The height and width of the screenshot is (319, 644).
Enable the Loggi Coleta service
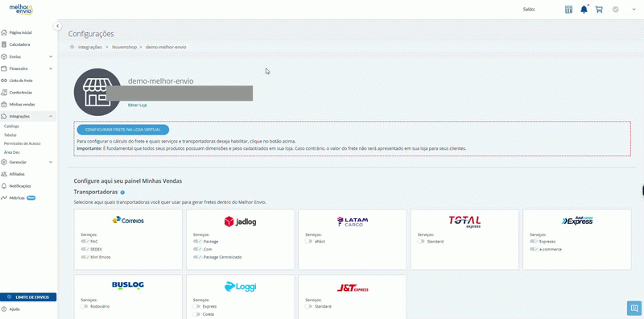(x=196, y=314)
